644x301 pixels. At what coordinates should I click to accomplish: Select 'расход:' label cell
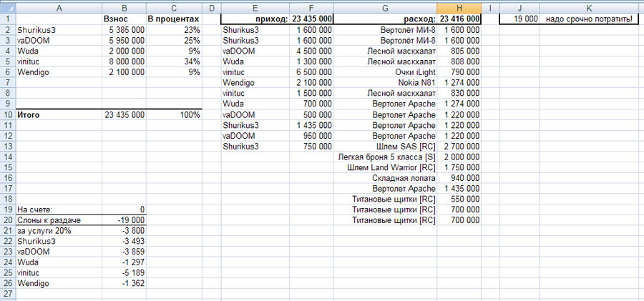385,19
